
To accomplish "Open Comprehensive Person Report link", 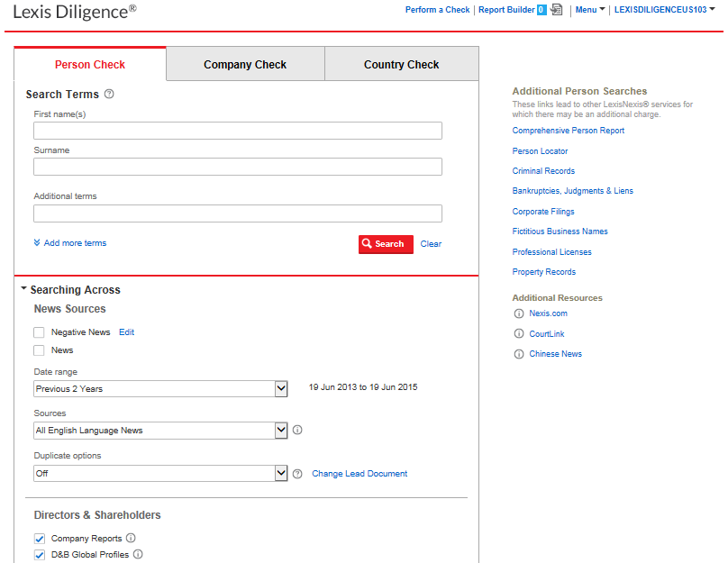I will point(569,131).
